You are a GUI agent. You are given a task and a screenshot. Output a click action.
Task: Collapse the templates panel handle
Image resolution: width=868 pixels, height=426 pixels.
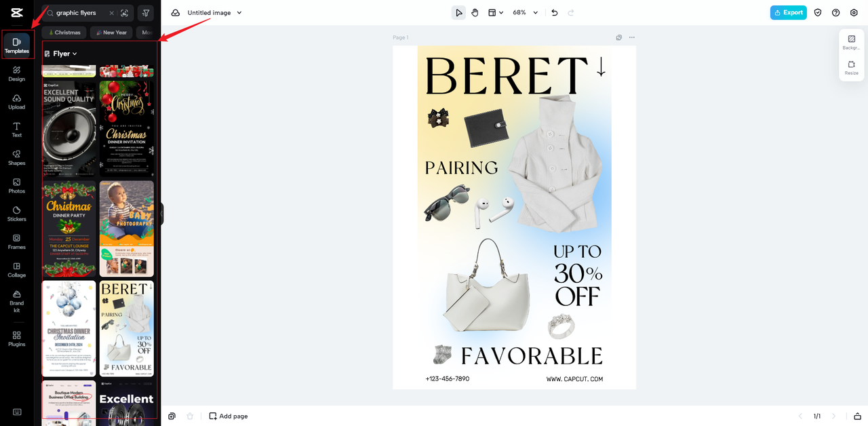click(162, 214)
